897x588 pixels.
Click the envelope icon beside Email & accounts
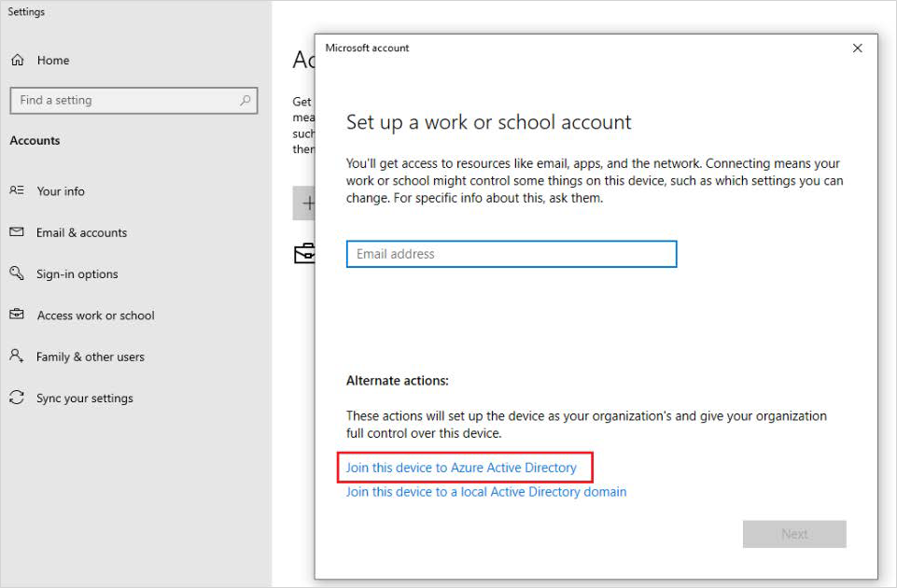click(17, 232)
